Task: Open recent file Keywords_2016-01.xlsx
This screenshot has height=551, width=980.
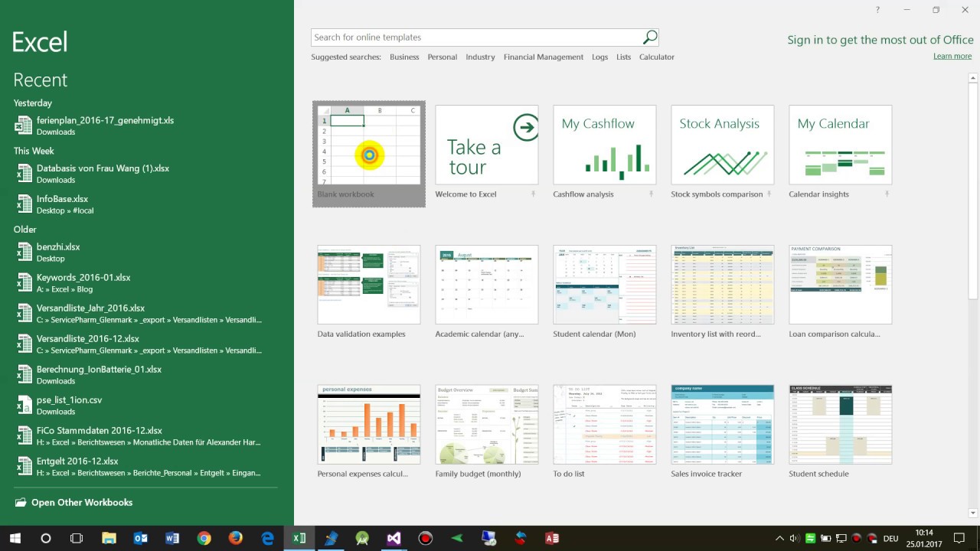Action: click(x=145, y=283)
